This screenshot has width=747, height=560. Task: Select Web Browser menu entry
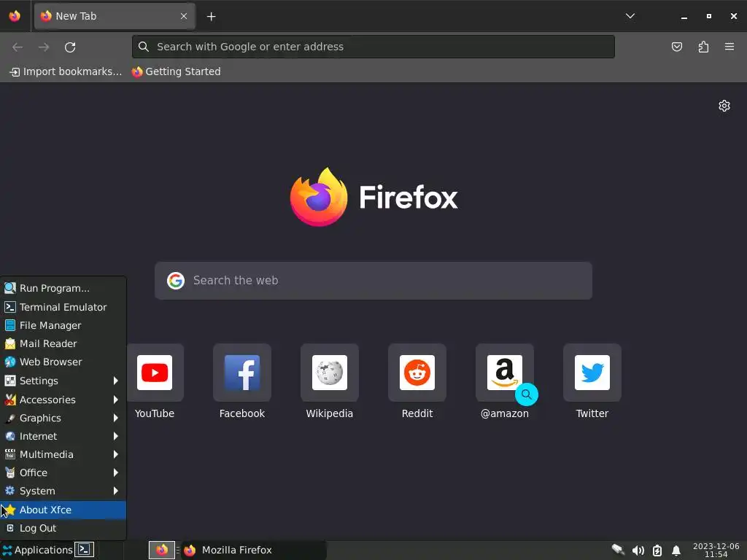click(x=63, y=362)
